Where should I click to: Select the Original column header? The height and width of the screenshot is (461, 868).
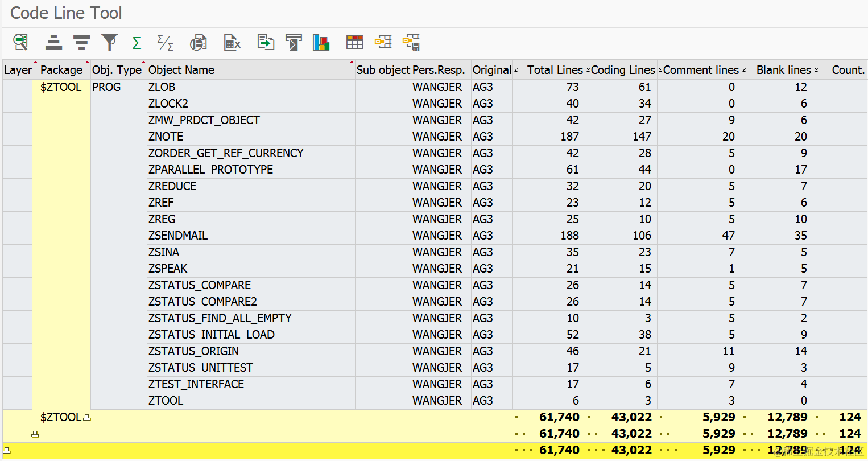(492, 70)
